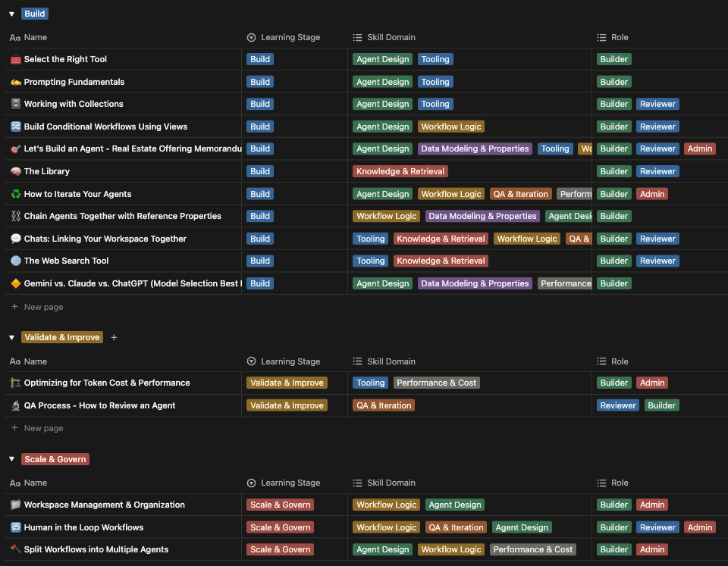
Task: Click Builder tag in The Web Search Tool row
Action: [x=613, y=261]
